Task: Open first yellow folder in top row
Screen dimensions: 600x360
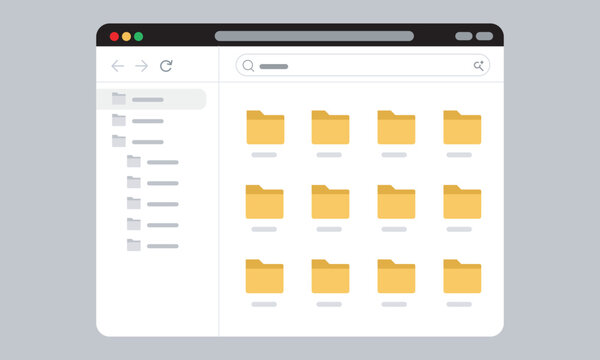Action: click(x=265, y=127)
